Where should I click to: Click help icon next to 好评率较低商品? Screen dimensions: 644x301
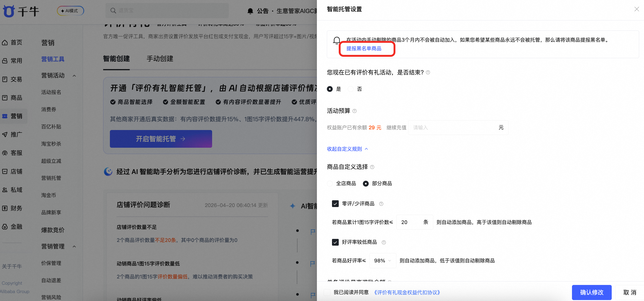[384, 242]
